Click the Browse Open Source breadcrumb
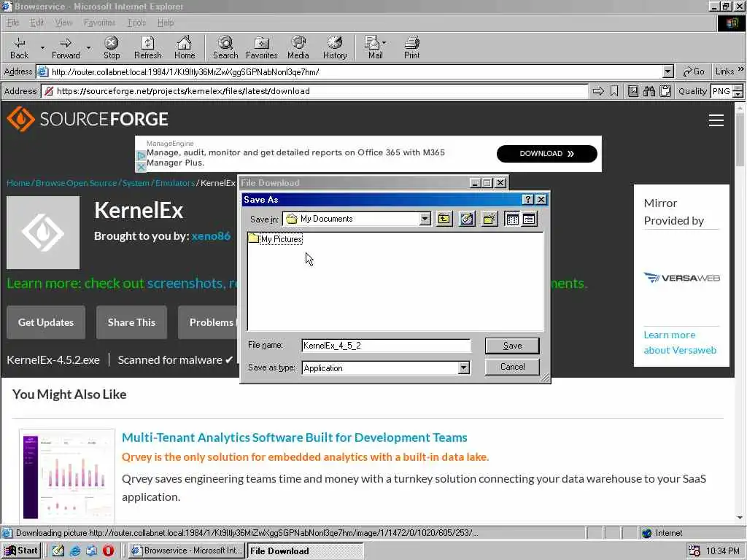This screenshot has height=560, width=747. click(x=76, y=183)
